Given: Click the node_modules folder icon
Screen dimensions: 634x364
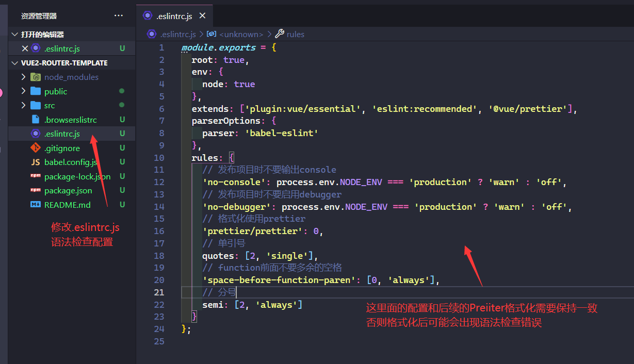Looking at the screenshot, I should 36,77.
